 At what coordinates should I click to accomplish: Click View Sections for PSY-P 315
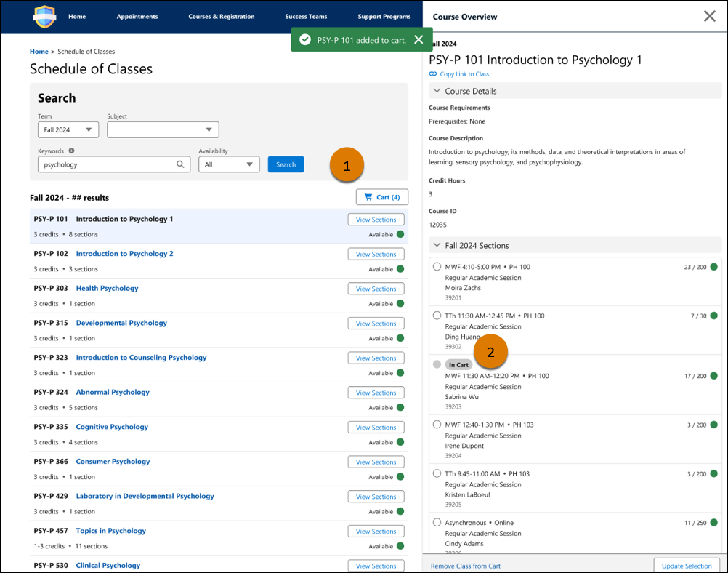coord(376,324)
